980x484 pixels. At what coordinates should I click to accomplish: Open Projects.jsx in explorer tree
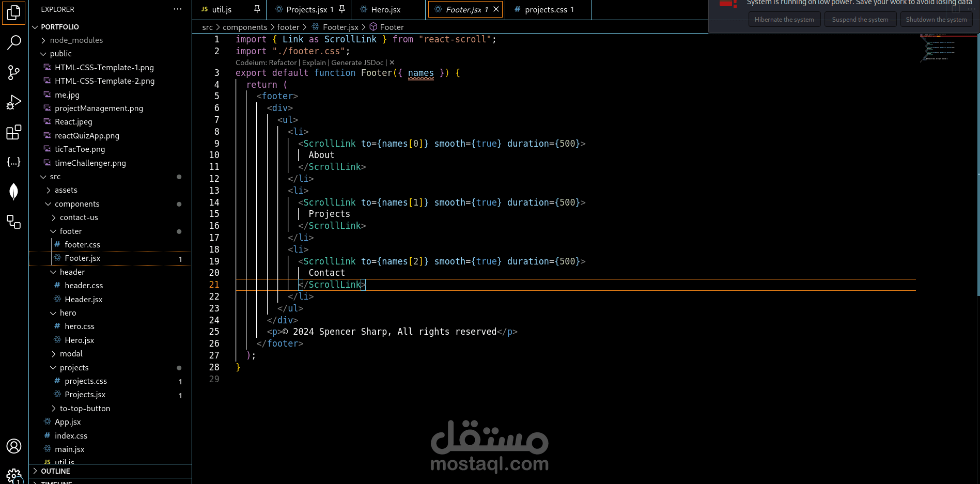click(x=110, y=395)
